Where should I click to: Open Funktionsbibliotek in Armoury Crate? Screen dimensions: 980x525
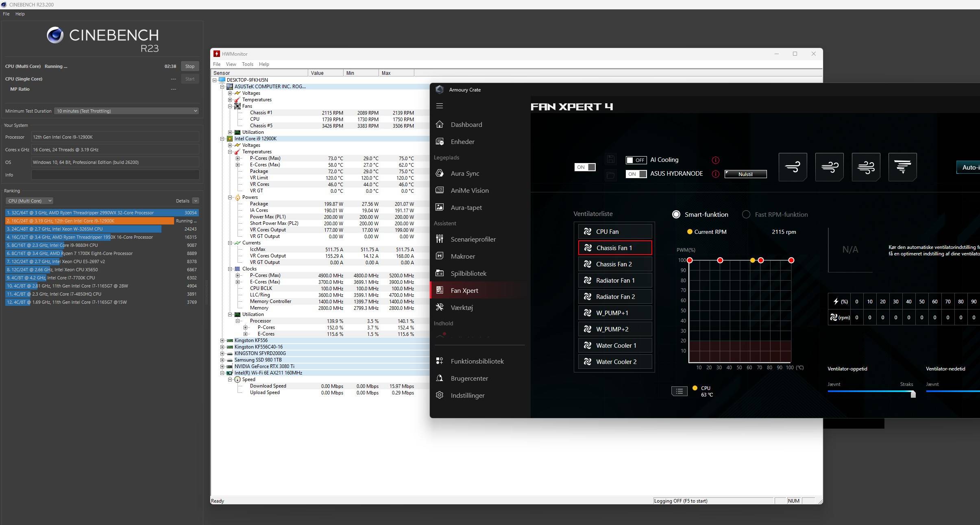[477, 361]
